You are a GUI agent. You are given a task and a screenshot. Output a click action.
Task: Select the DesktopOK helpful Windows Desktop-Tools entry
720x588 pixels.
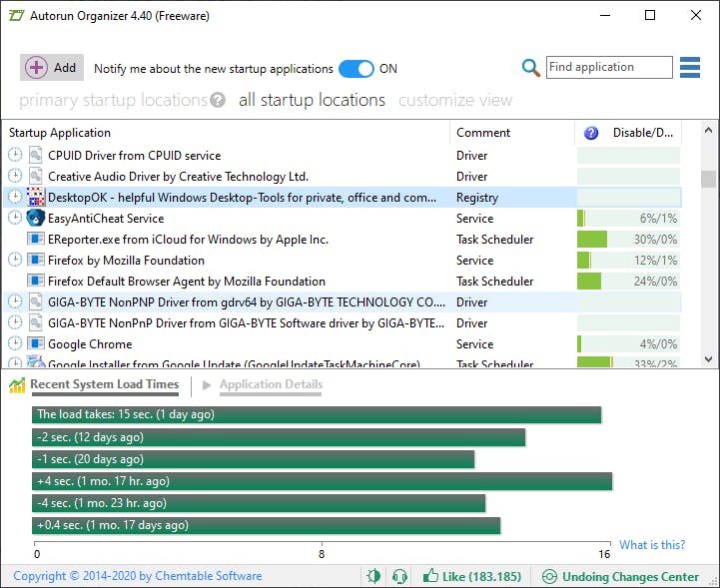[x=343, y=198]
